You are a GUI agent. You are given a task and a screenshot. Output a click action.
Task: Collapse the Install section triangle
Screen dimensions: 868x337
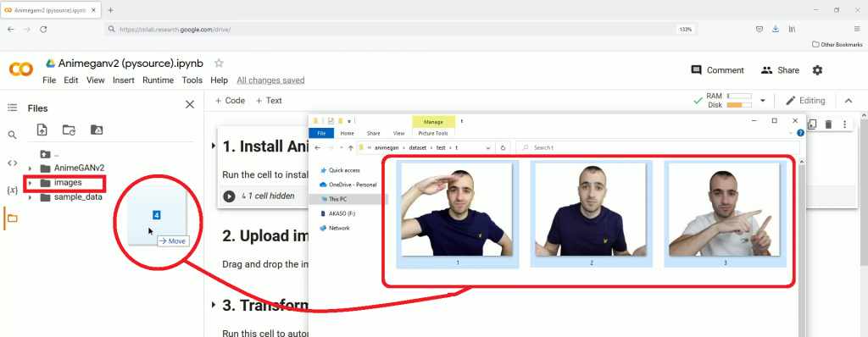(214, 146)
